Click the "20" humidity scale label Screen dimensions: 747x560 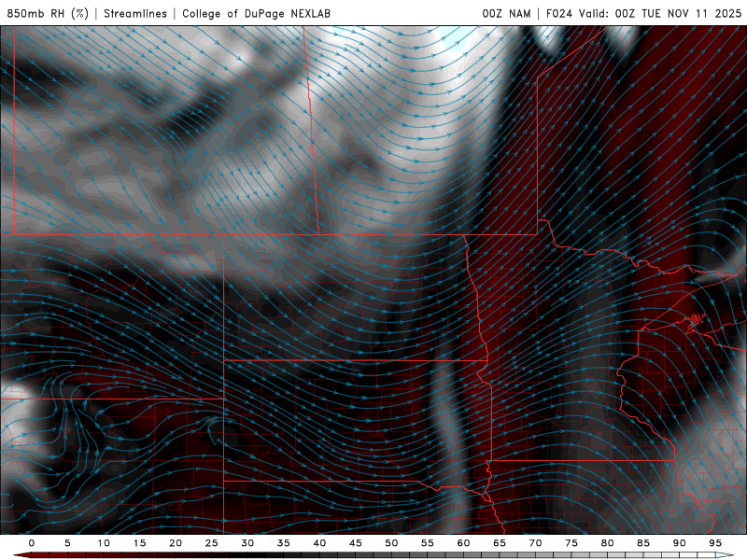point(176,543)
